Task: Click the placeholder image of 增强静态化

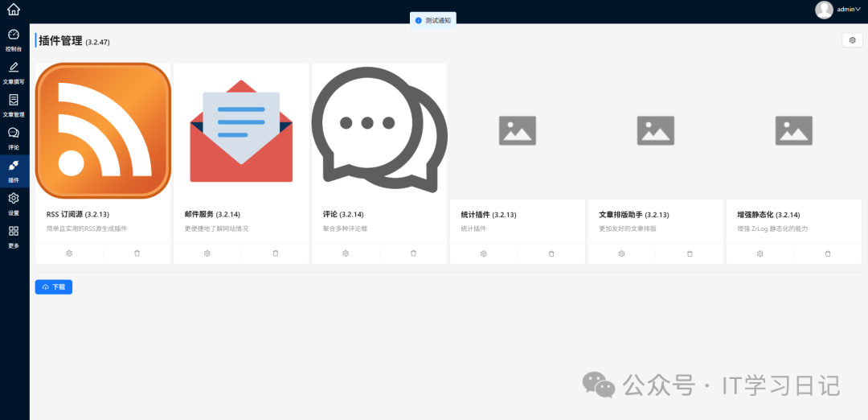Action: 794,131
